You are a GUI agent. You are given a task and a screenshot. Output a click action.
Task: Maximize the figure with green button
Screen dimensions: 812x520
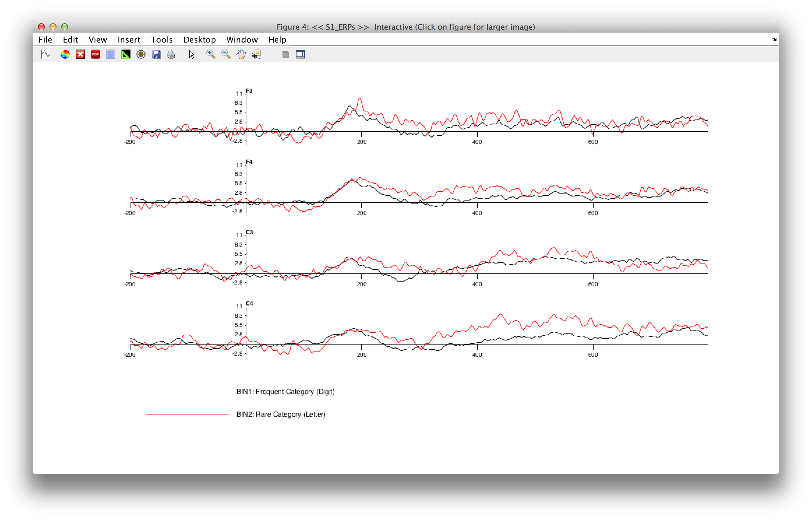coord(64,27)
